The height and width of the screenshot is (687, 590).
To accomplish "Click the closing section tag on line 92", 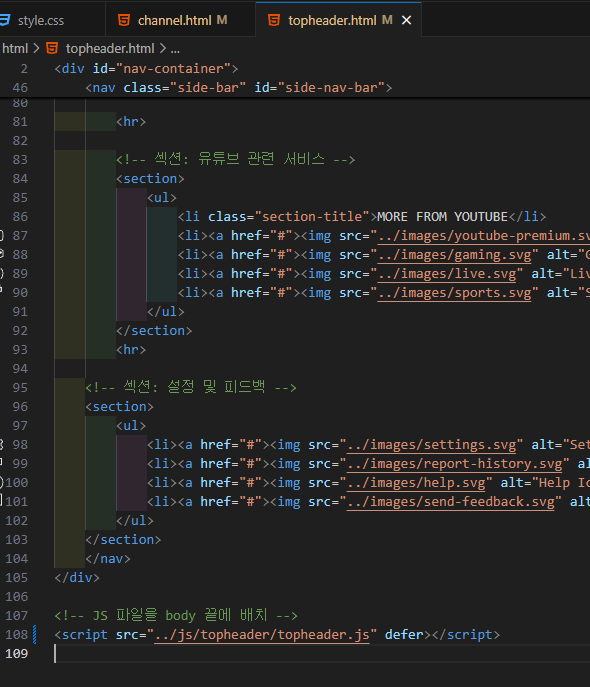I will coord(154,331).
